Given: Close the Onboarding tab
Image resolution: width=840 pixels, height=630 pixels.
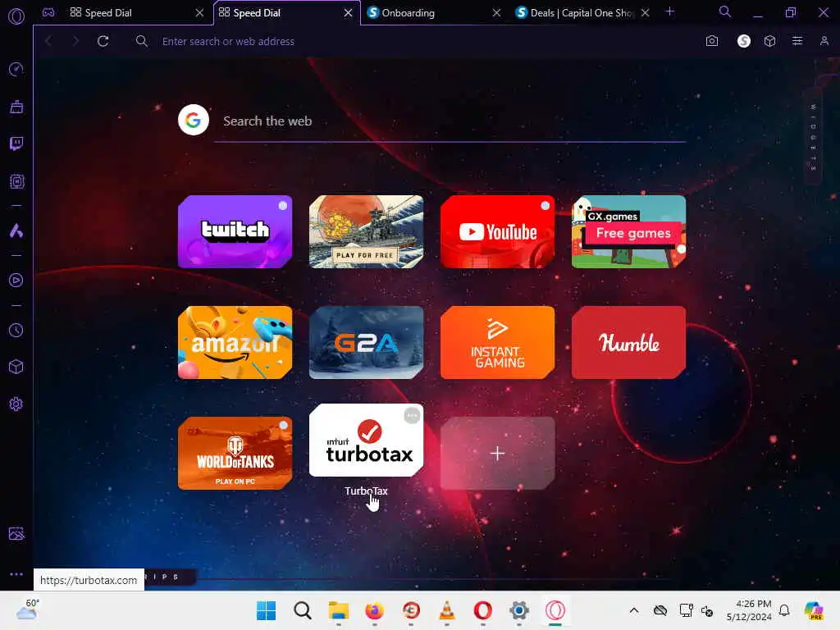Looking at the screenshot, I should click(496, 13).
